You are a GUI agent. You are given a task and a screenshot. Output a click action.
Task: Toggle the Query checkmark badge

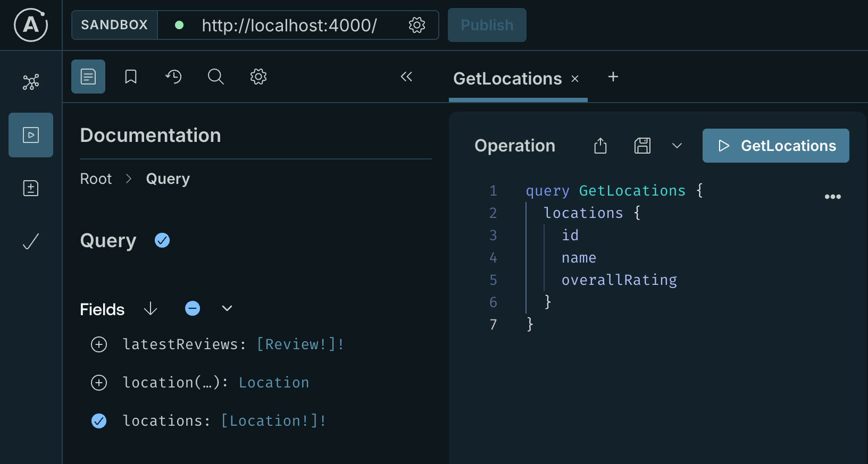tap(162, 241)
